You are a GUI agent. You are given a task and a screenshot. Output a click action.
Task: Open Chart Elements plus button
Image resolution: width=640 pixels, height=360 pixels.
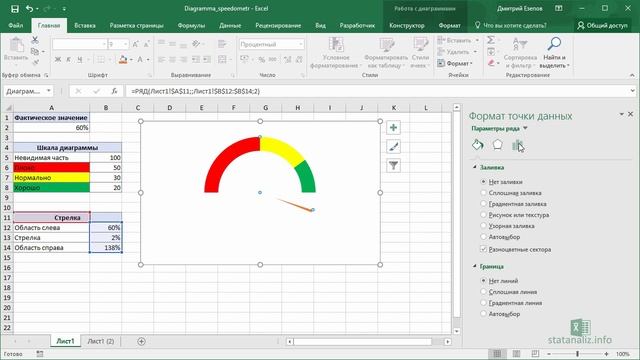[x=393, y=128]
